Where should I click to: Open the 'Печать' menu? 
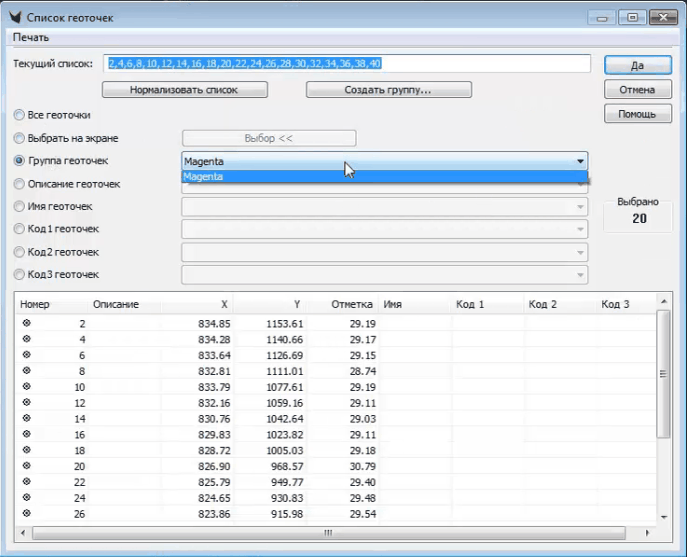pos(31,37)
